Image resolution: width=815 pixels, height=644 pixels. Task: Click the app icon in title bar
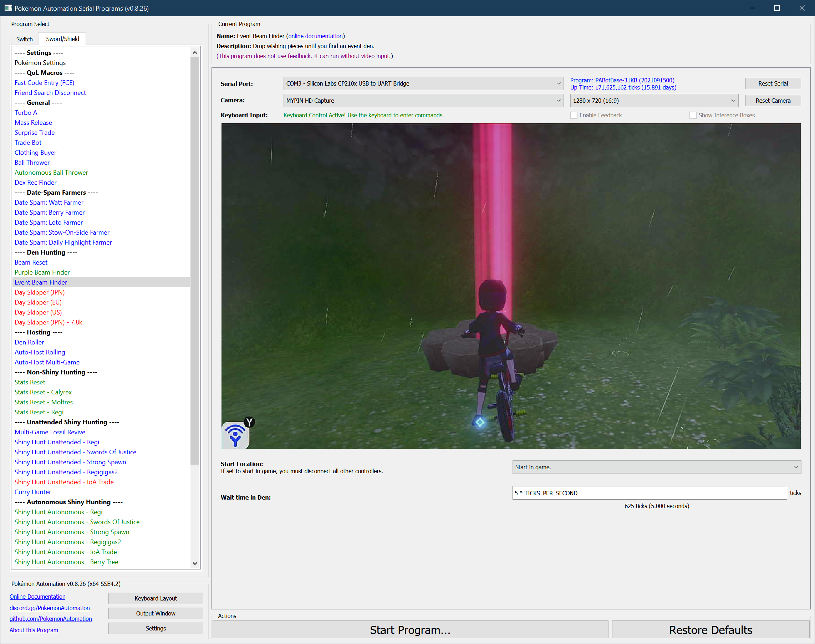8,8
